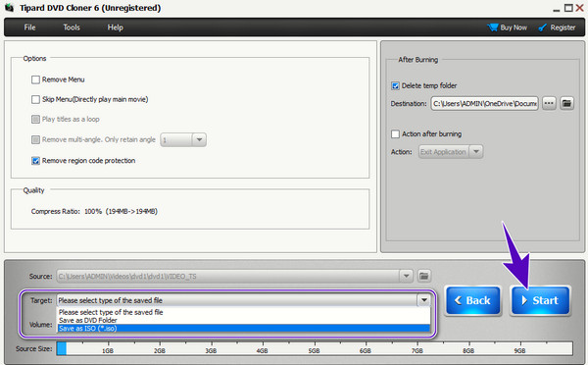
Task: Open the Help menu
Action: click(115, 27)
